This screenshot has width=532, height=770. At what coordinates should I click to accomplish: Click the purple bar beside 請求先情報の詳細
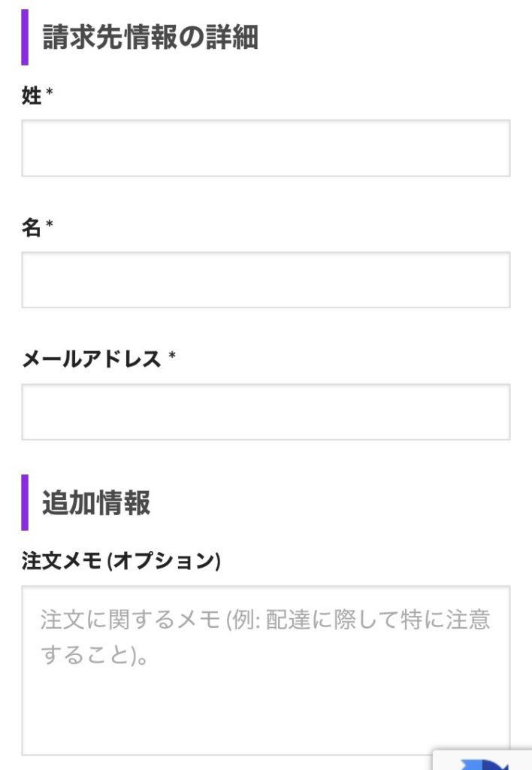coord(25,38)
